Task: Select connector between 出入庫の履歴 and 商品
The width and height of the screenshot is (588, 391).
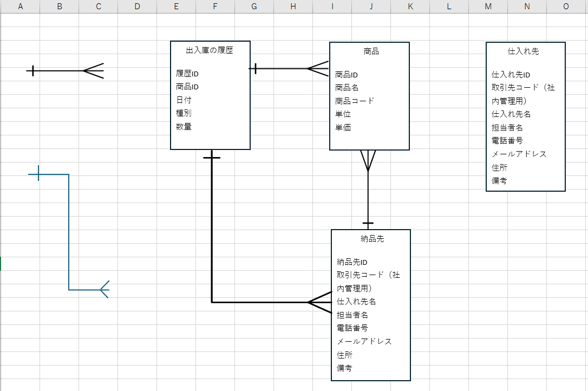Action: [281, 69]
